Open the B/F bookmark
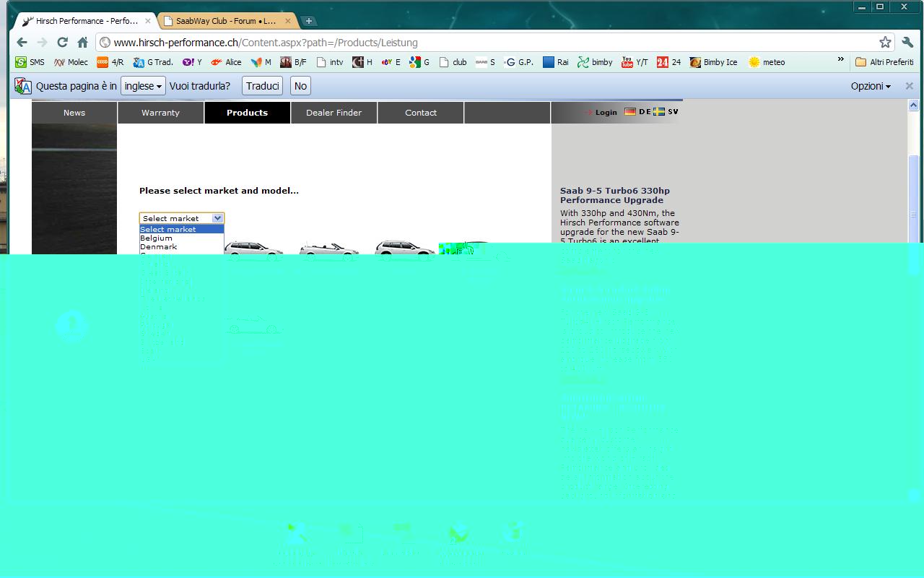This screenshot has width=924, height=578. (293, 62)
